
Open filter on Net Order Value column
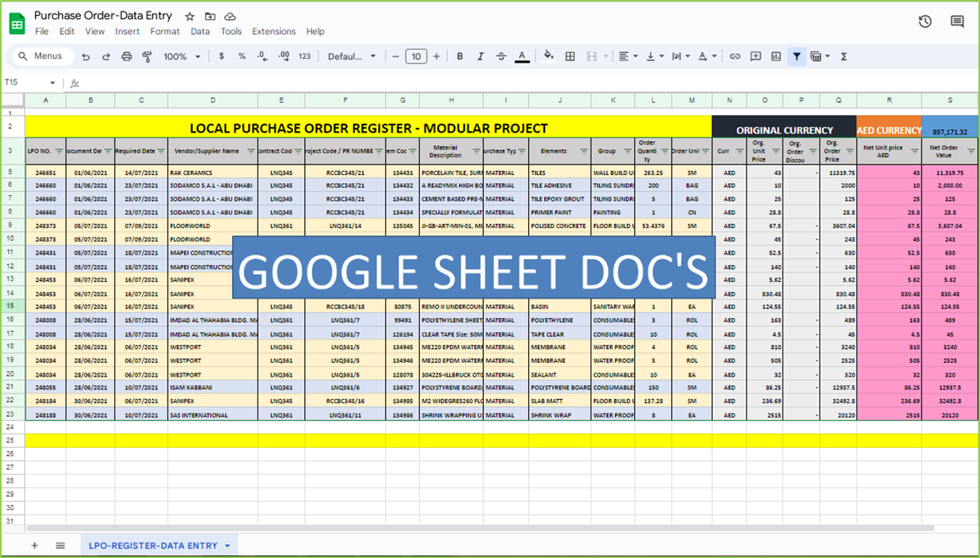pos(972,151)
